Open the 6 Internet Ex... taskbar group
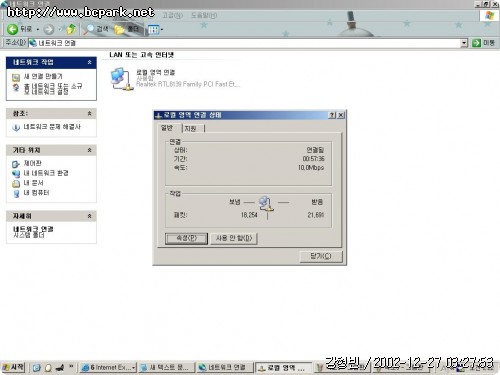Screen dimensions: 500x375 (x=108, y=368)
